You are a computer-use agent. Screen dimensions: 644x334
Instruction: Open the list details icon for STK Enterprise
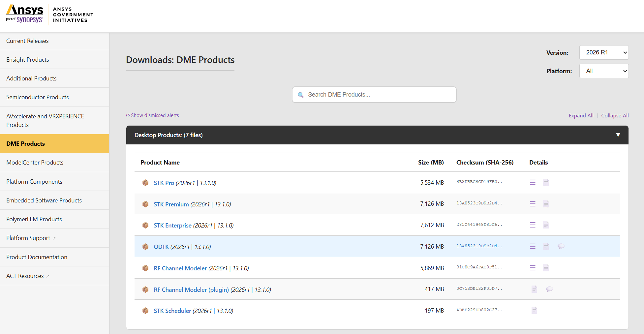(x=533, y=225)
